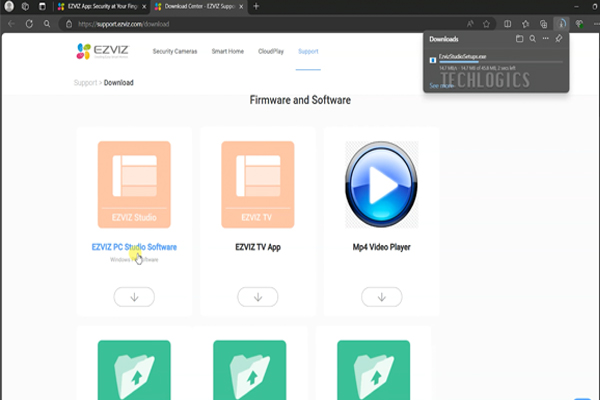
Task: Open Downloads panel more options menu
Action: [x=545, y=39]
